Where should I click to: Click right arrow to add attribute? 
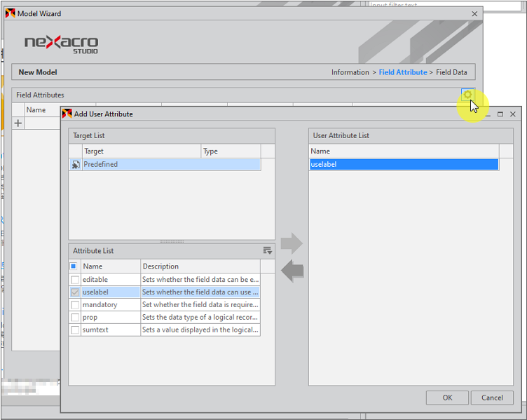pos(292,244)
